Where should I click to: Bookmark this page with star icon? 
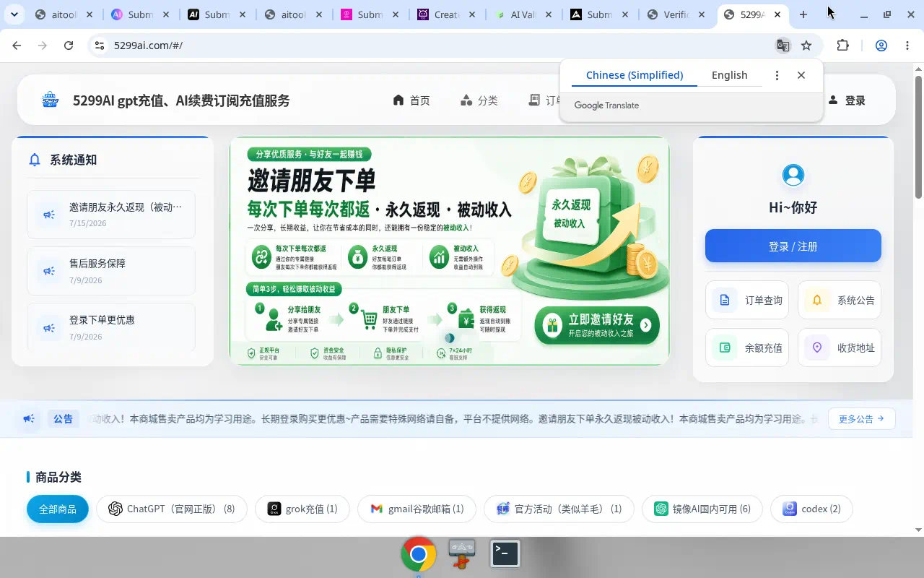click(806, 46)
